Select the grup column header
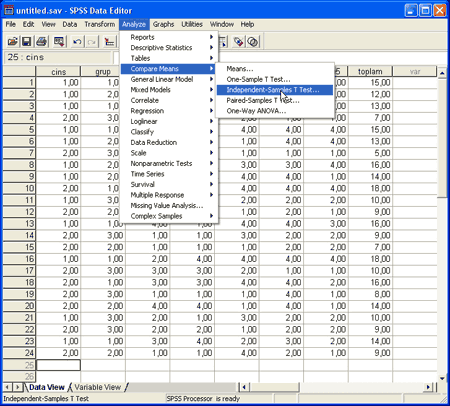 click(103, 72)
